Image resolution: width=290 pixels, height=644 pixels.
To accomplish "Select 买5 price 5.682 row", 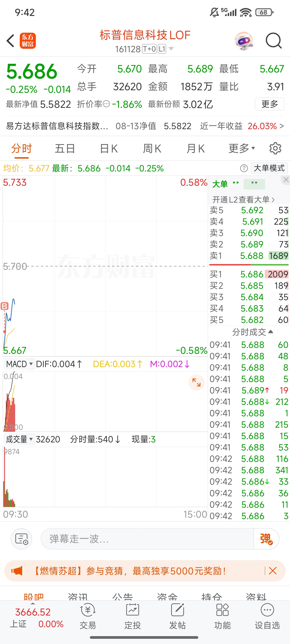I will coord(249,320).
